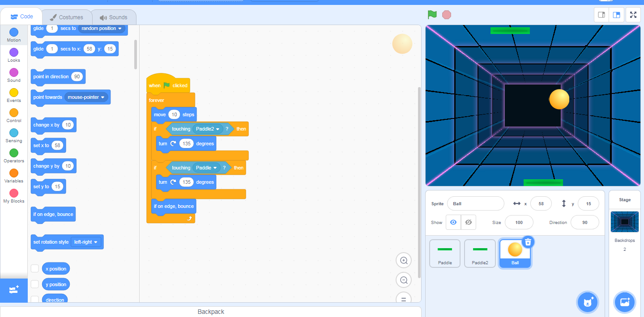Screen dimensions: 644x317
Task: Select the Paddle sprite thumbnail
Action: 445,254
